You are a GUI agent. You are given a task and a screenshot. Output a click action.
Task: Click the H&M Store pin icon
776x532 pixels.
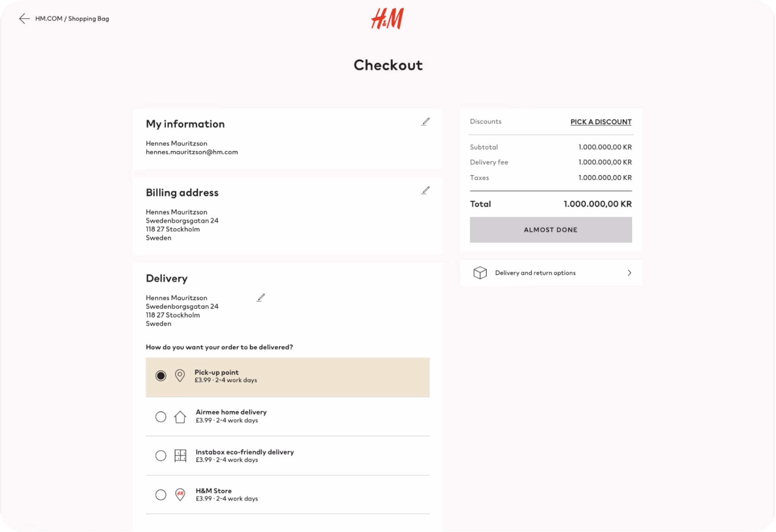(180, 495)
